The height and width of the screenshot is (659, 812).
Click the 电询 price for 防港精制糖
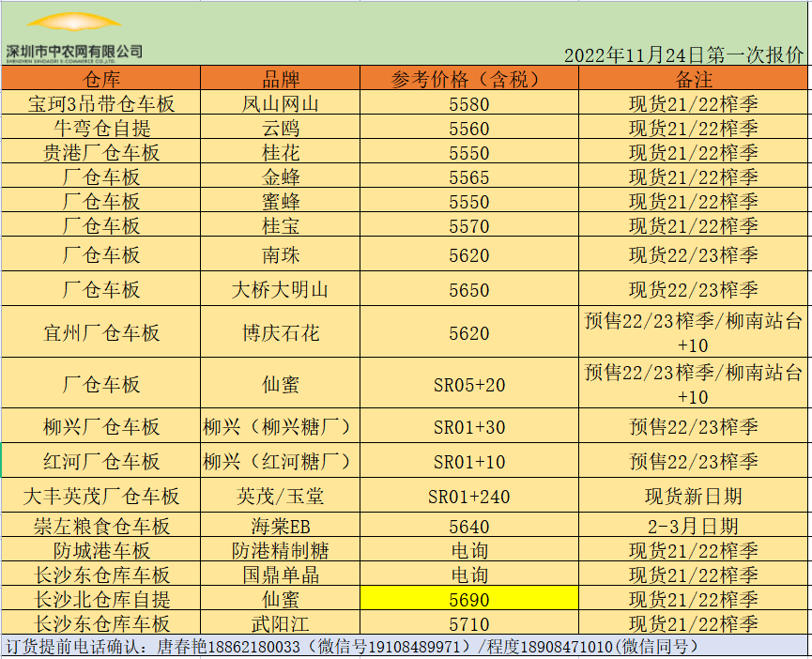pyautogui.click(x=468, y=551)
